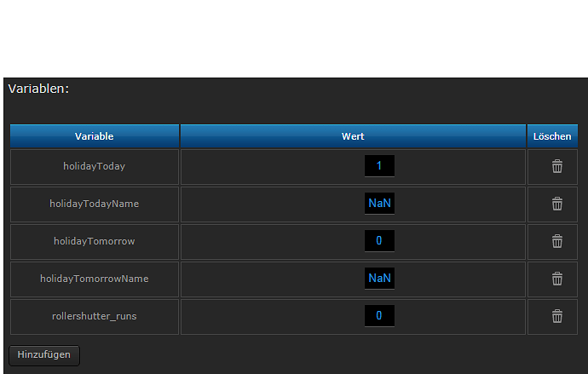Click the holidayTomorrowName name cell
This screenshot has height=374, width=588.
94,279
